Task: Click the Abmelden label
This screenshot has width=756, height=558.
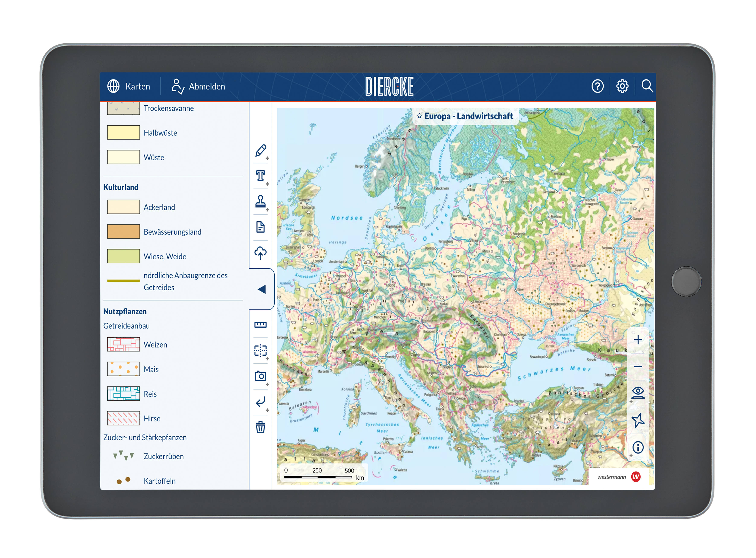Action: pos(207,86)
